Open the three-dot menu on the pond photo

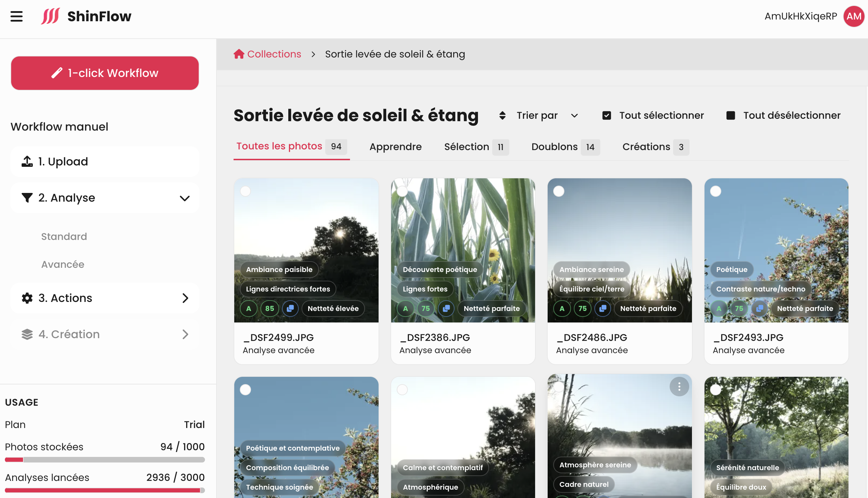[679, 387]
